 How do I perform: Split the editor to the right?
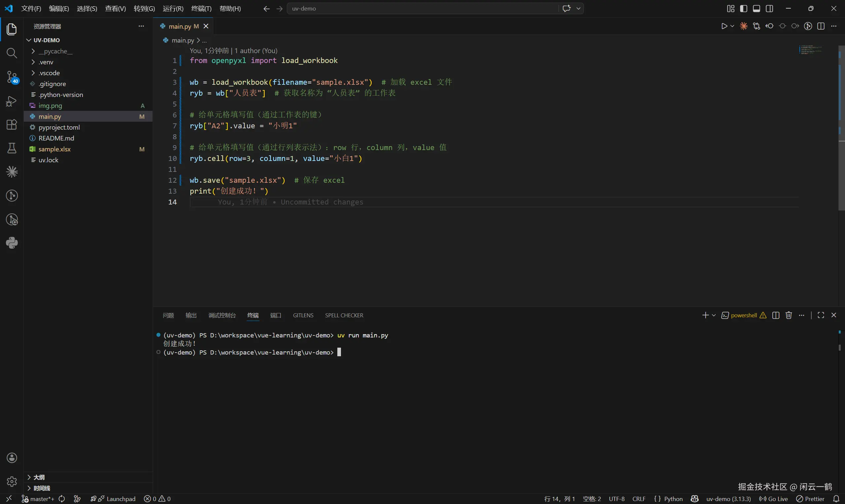click(821, 26)
